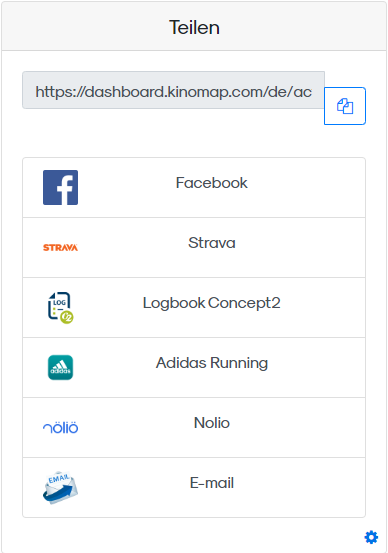
Task: Choose the E-mail text label
Action: (212, 482)
